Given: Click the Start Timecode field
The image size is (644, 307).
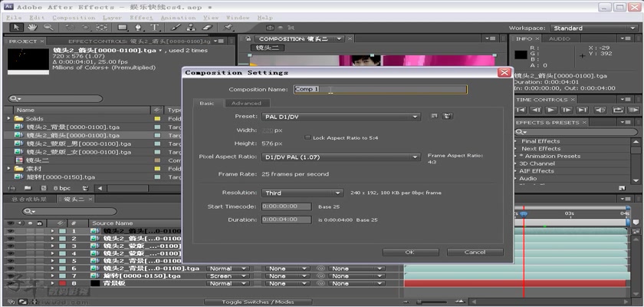Looking at the screenshot, I should (x=286, y=206).
